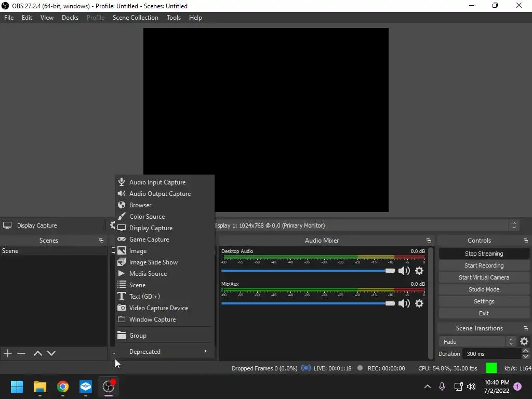Image resolution: width=532 pixels, height=399 pixels.
Task: Click OBS Studio taskbar icon
Action: [109, 387]
